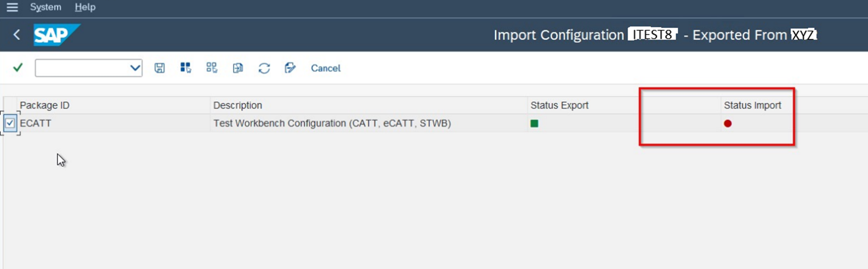
Task: Click the import package icon
Action: pos(238,68)
